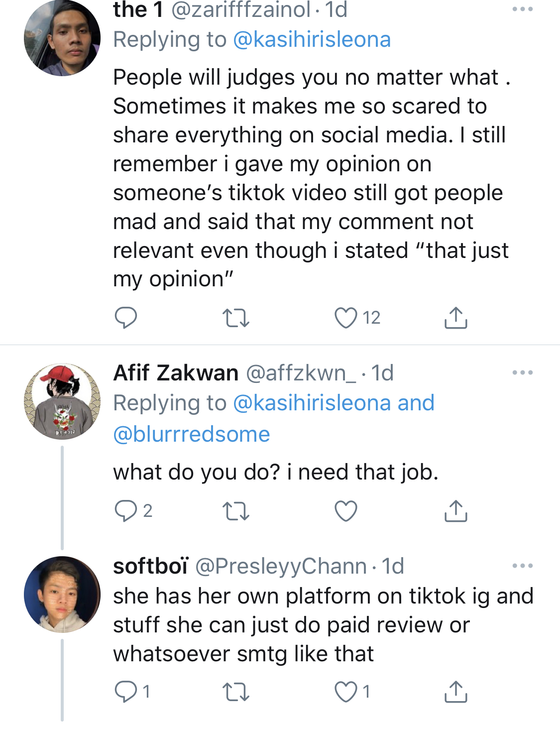Open more options for softboï's tweet
The width and height of the screenshot is (560, 731).
point(523,566)
